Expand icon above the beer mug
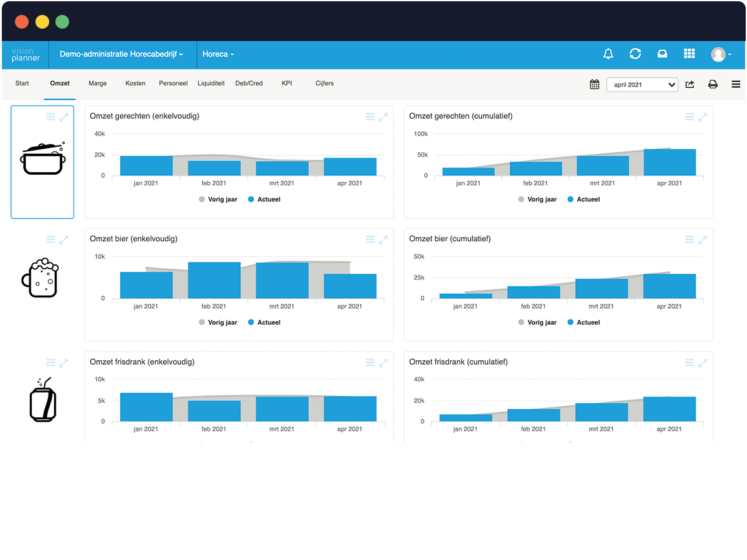Screen dimensions: 747x560 click(x=63, y=240)
